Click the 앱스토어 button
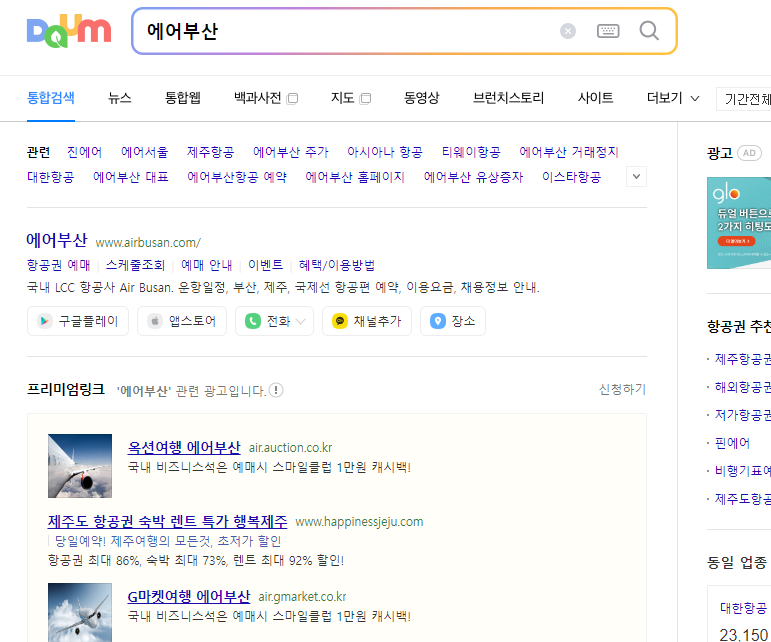Image resolution: width=771 pixels, height=642 pixels. click(182, 321)
